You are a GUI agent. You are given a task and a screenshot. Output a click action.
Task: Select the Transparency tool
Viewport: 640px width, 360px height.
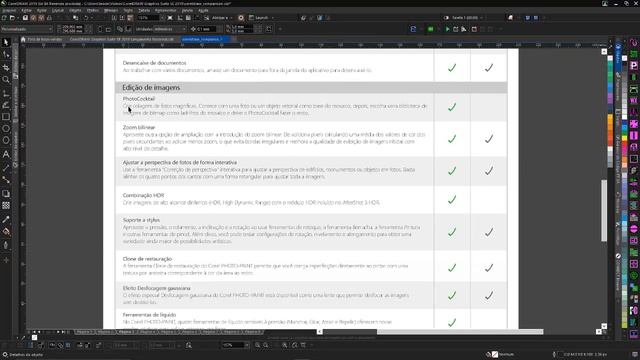(x=6, y=205)
